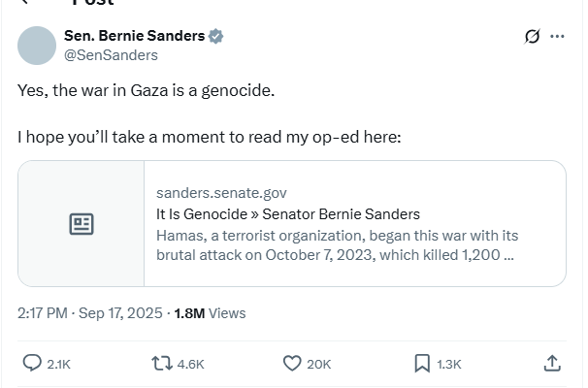Click the article card newspaper thumbnail
The width and height of the screenshot is (588, 388).
pos(81,224)
